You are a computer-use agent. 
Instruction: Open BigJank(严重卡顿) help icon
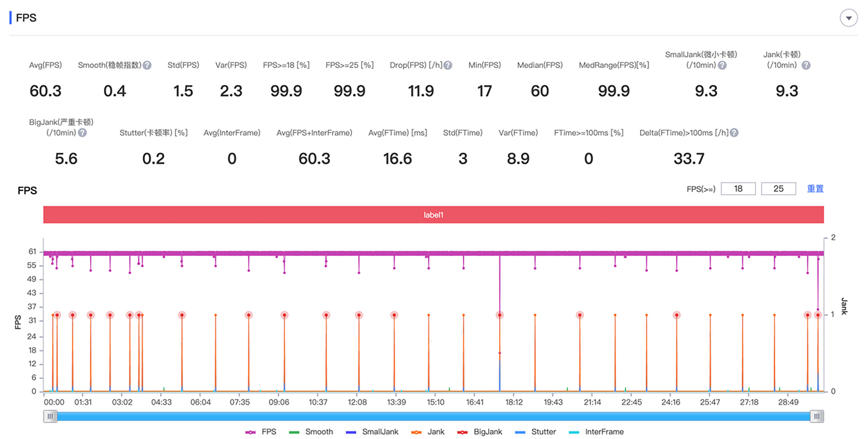[82, 132]
